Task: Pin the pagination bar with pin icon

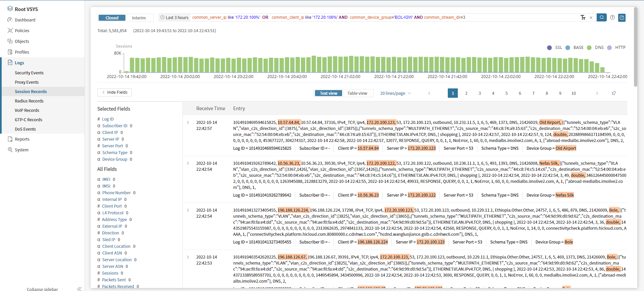Action: [613, 93]
